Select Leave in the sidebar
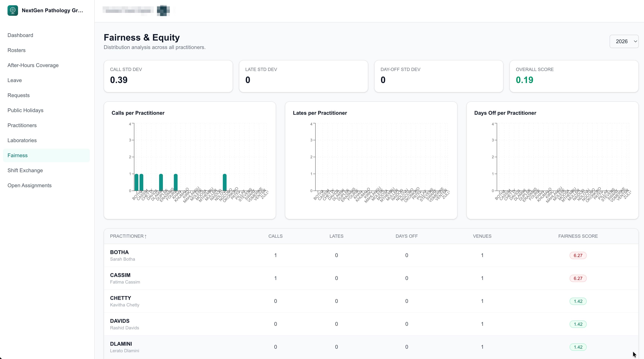The width and height of the screenshot is (644, 359). pyautogui.click(x=14, y=80)
